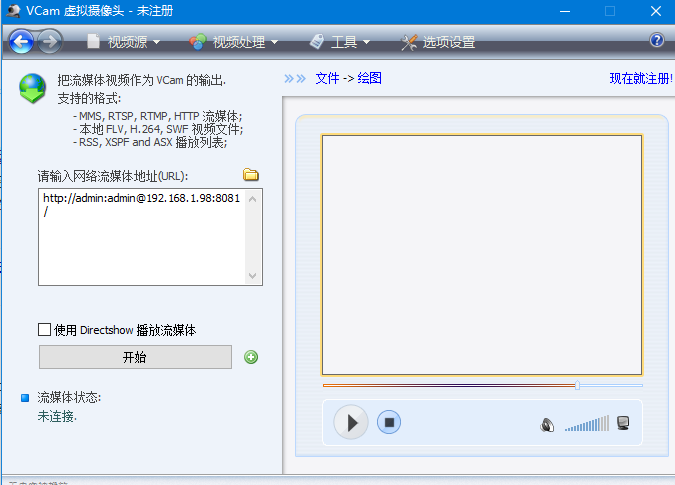Viewport: 675px width, 485px height.
Task: Close the VCam window
Action: tap(656, 11)
